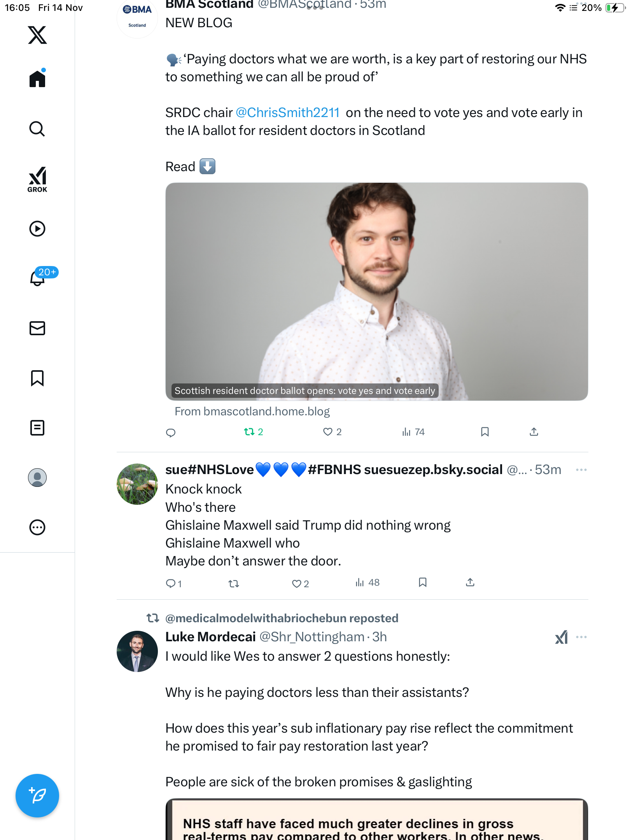Open the Scottish resident doctor ballot blog image
Viewport: 630px width, 840px height.
pos(376,292)
